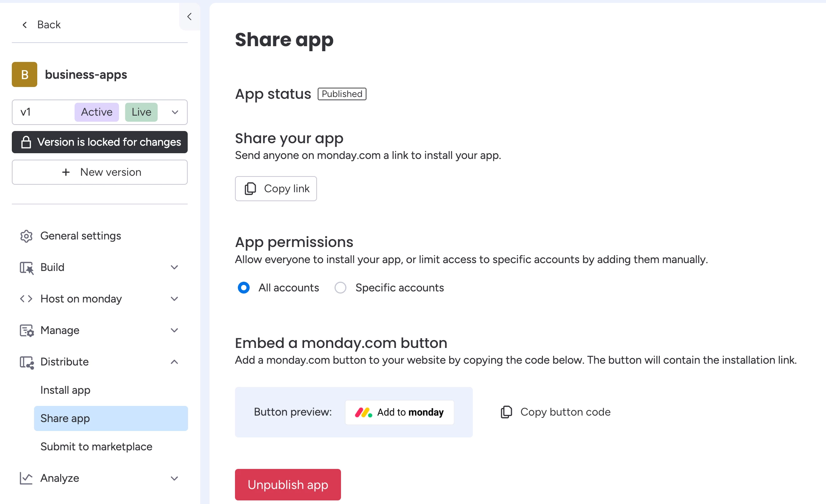The image size is (826, 504).
Task: Click the business-apps 'B' app avatar
Action: (x=24, y=74)
